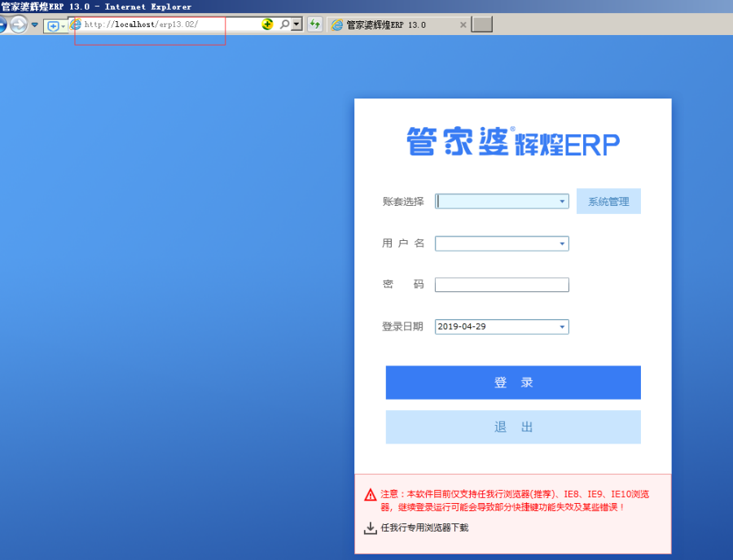The image size is (733, 560).
Task: Click the green refresh arrows icon
Action: 314,24
